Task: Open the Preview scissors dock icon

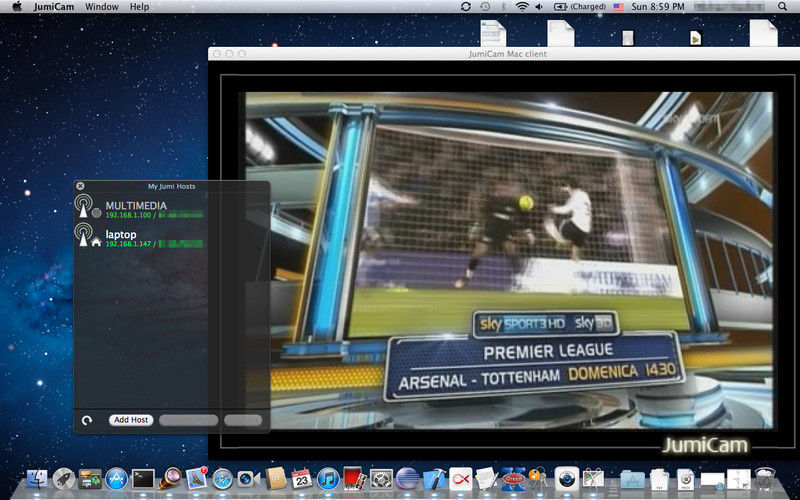Action: [x=593, y=479]
